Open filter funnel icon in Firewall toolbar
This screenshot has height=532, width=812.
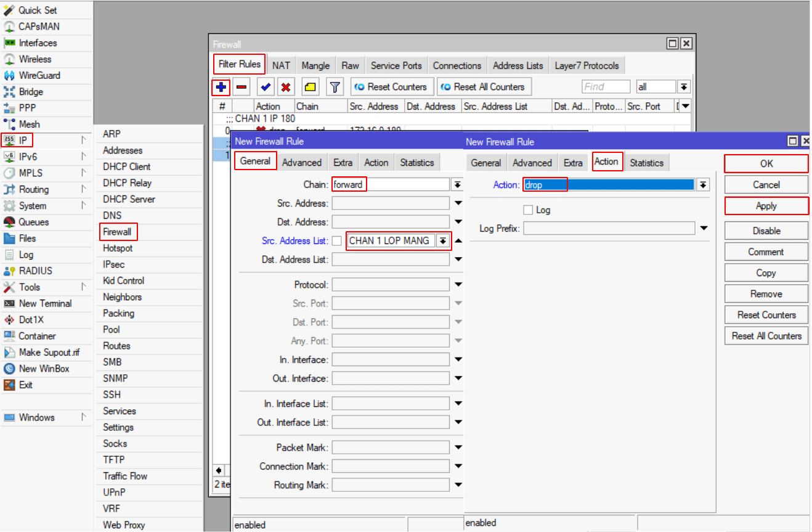[x=335, y=87]
